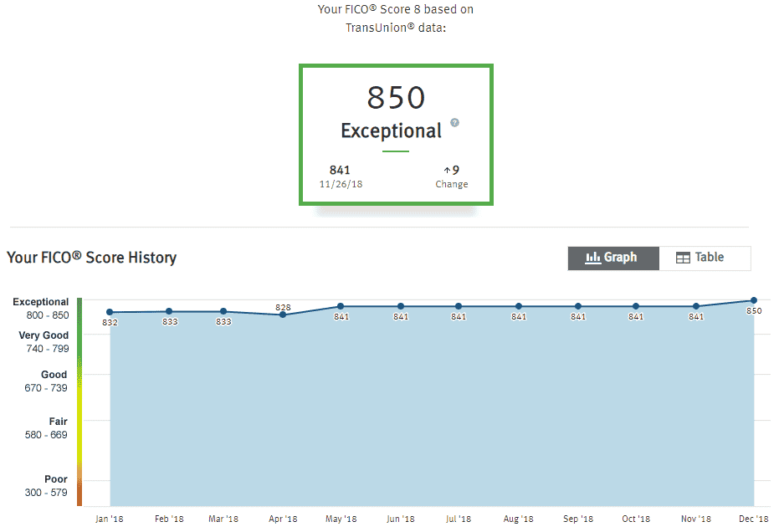
Task: Select the Jan '18 data point 832
Action: coord(110,312)
